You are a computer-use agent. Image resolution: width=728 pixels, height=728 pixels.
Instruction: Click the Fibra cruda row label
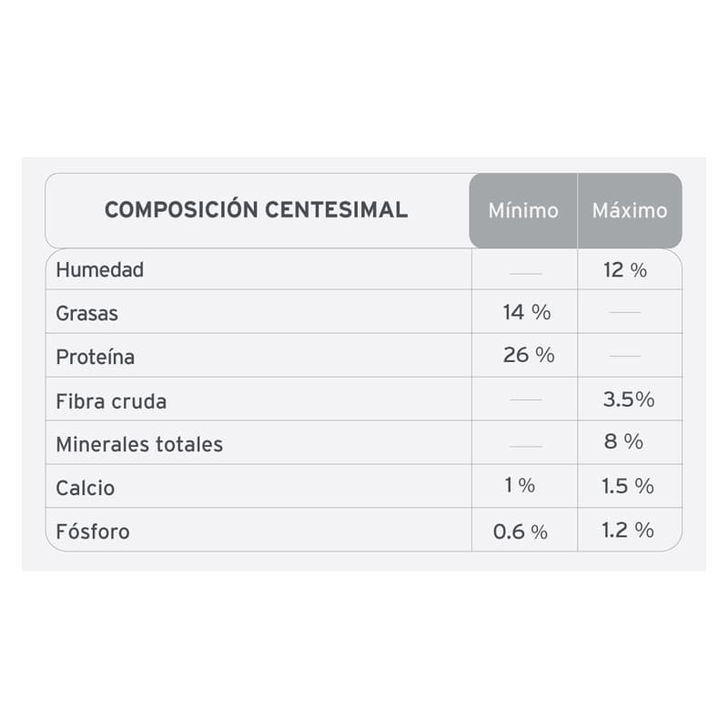point(111,401)
